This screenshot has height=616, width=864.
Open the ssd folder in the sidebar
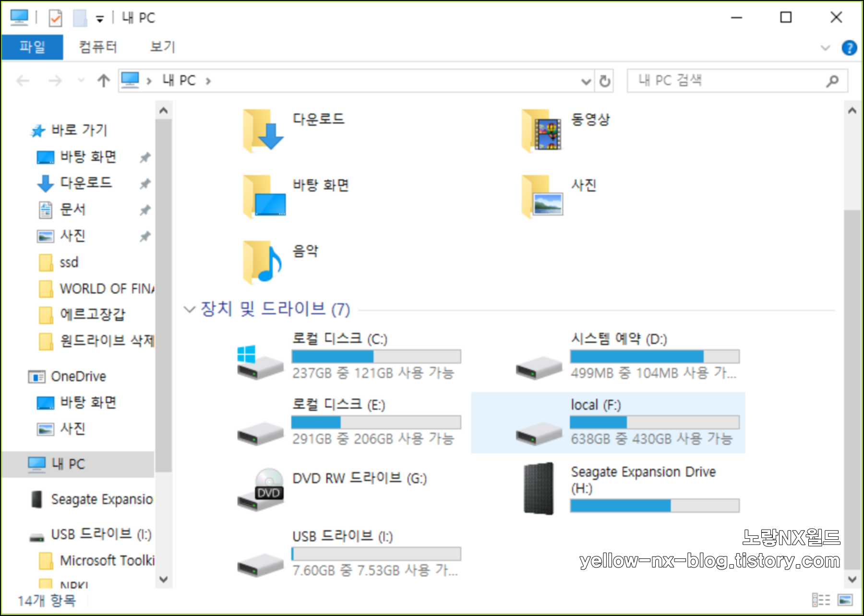(x=58, y=262)
